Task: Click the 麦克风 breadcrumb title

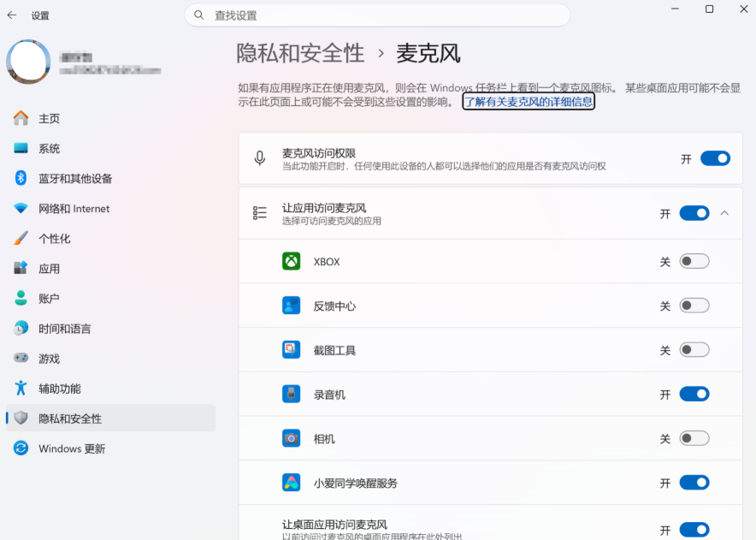Action: [428, 53]
